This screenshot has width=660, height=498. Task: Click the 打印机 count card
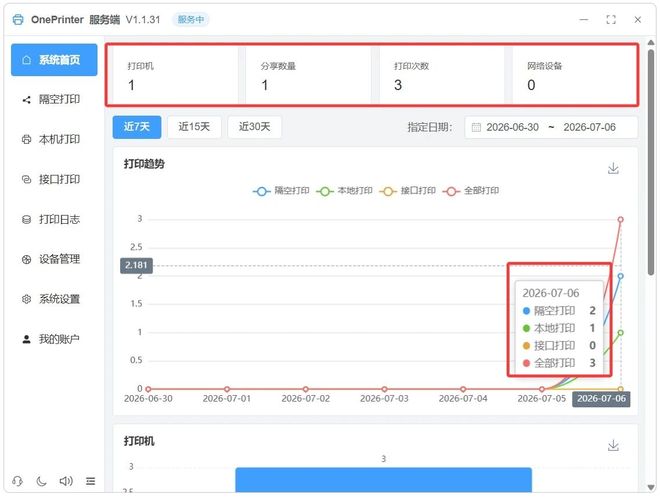[x=175, y=75]
